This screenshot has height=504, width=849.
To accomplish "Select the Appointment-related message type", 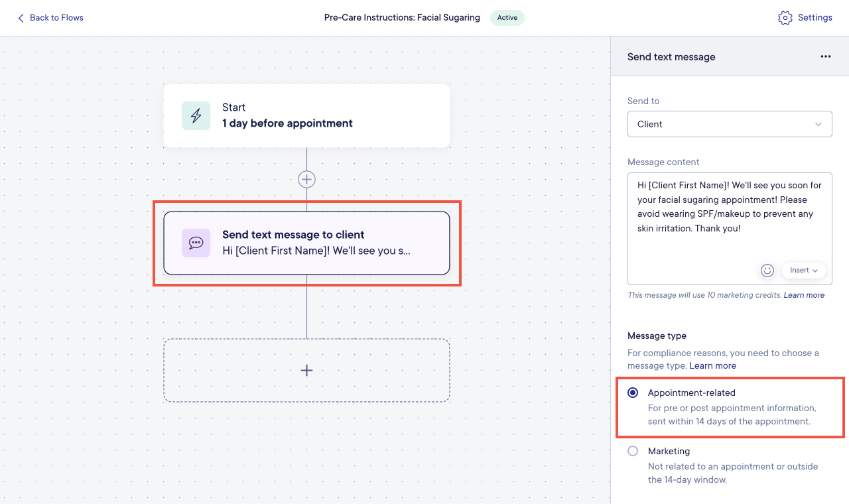I will tap(633, 393).
